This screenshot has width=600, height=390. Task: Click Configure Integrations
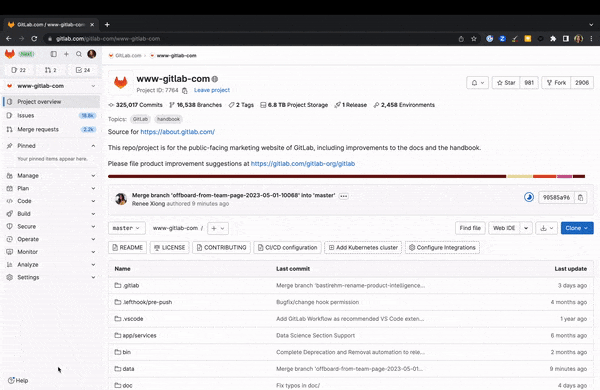(442, 248)
